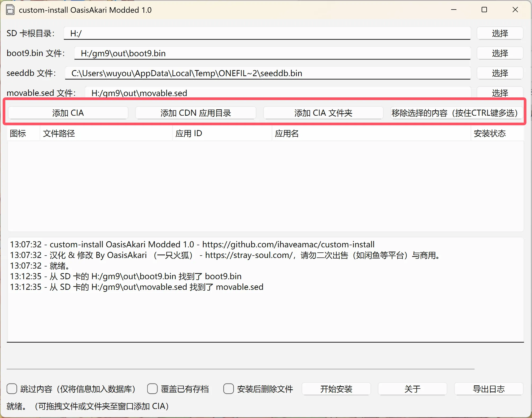Check 安装后删除文件 option
532x418 pixels.
tap(228, 389)
